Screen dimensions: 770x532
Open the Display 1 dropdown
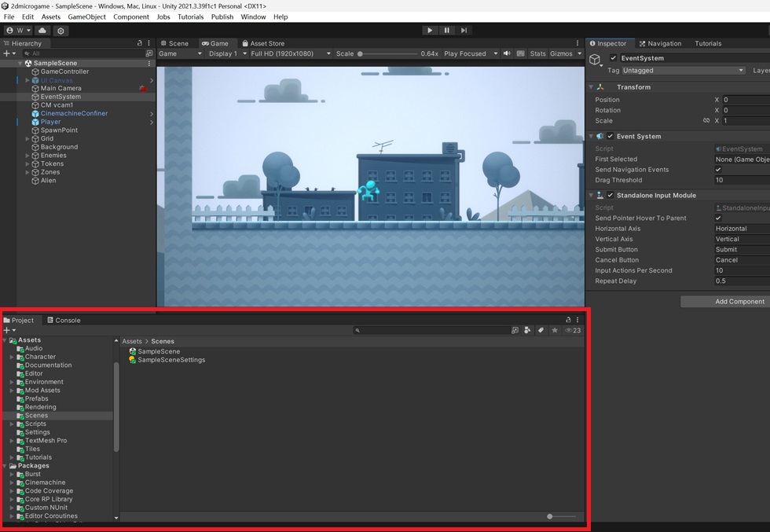[227, 53]
